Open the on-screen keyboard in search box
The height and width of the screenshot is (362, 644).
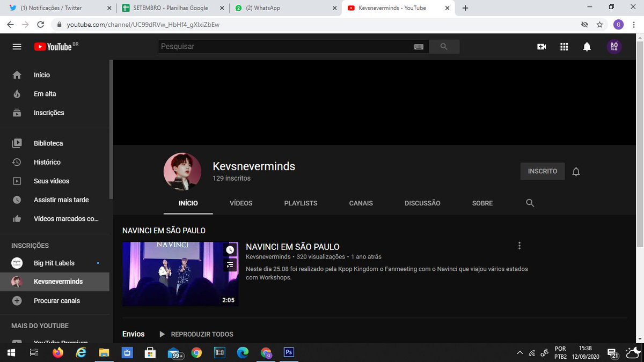pos(419,47)
